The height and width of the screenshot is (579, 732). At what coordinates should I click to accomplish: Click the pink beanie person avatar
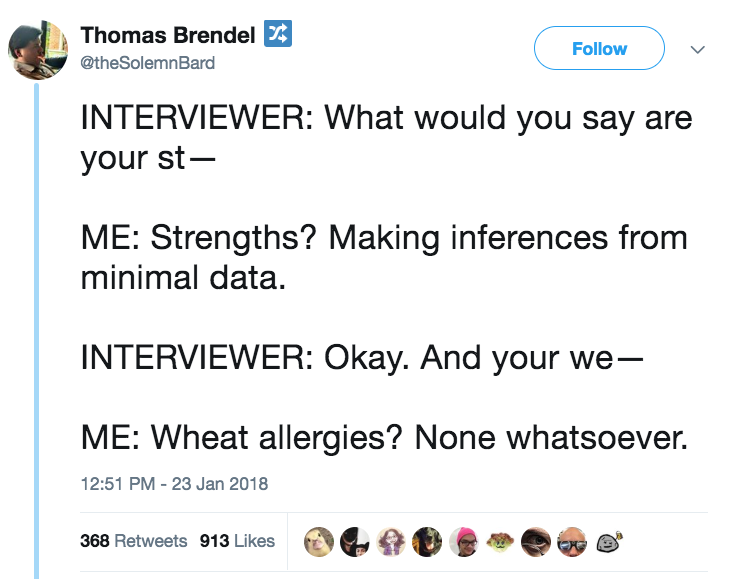pos(462,541)
